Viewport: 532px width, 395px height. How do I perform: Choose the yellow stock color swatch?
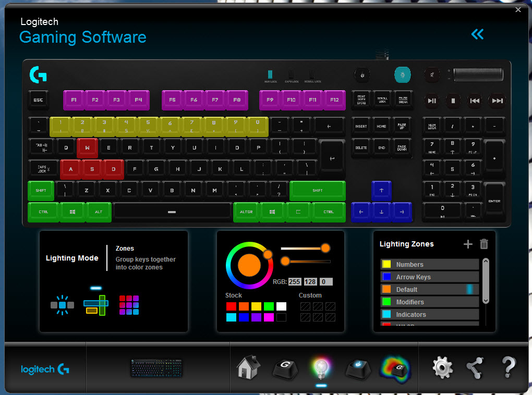coord(256,306)
